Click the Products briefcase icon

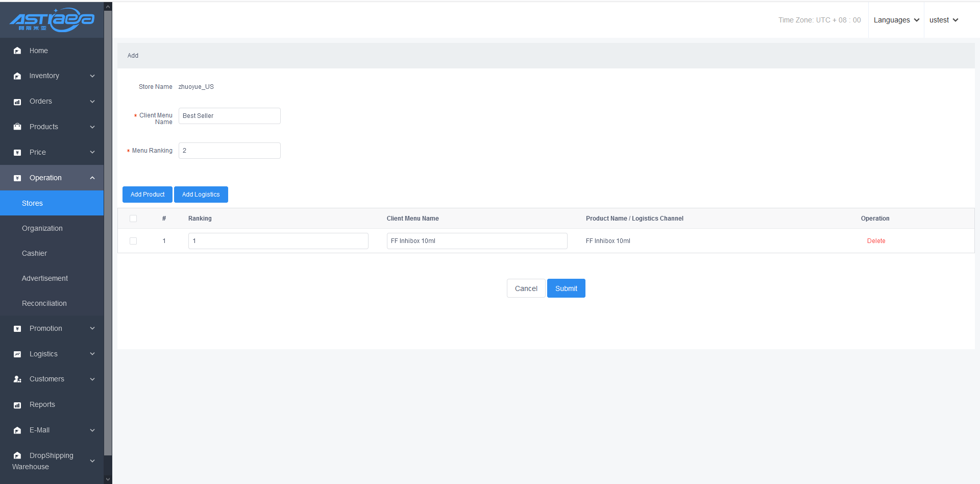click(17, 127)
